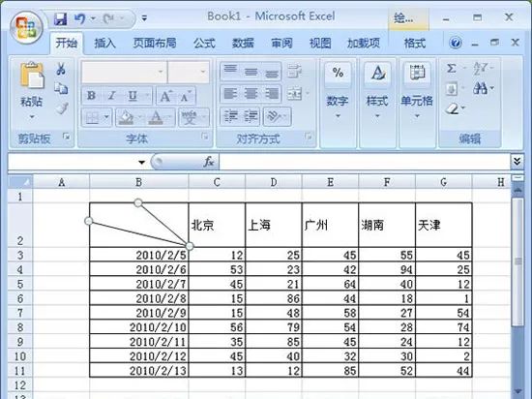Click the Undo arrow icon
Screen dimensions: 532x399
tap(79, 18)
